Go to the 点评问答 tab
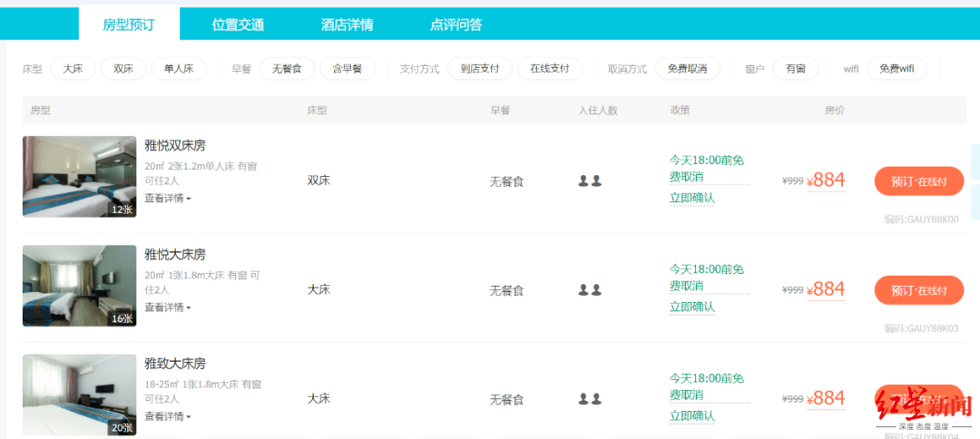Viewport: 980px width, 439px height. coord(456,25)
